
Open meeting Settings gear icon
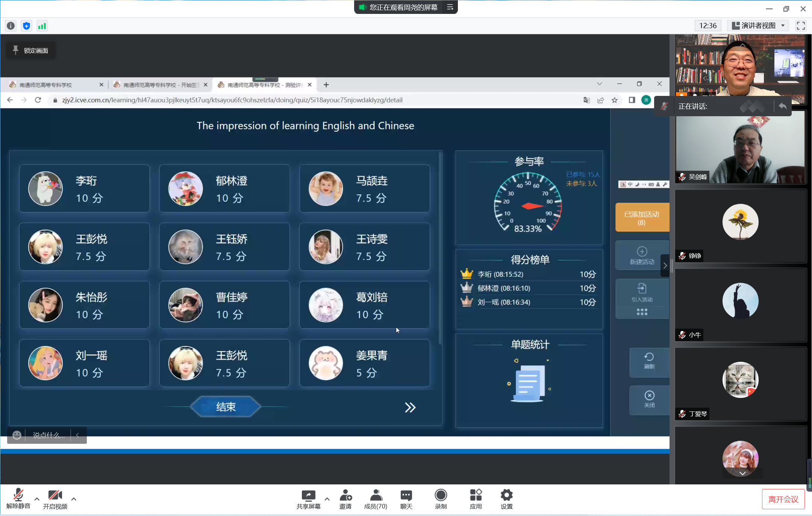coord(506,496)
